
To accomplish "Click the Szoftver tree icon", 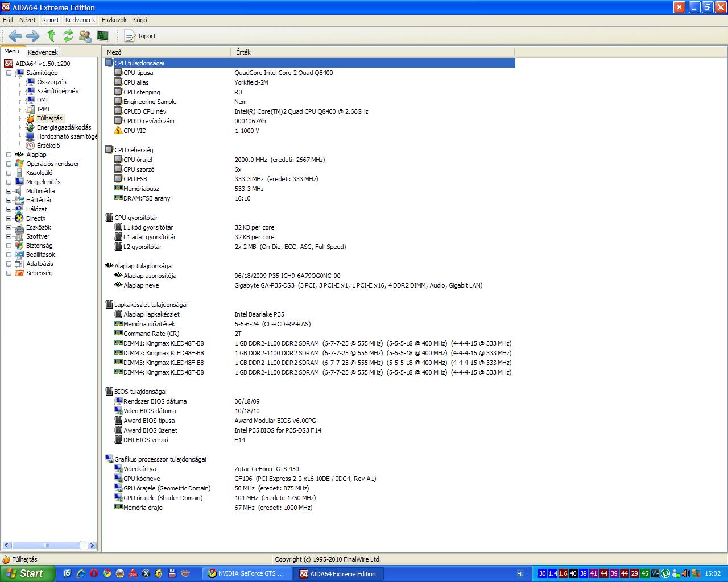I will pos(19,236).
